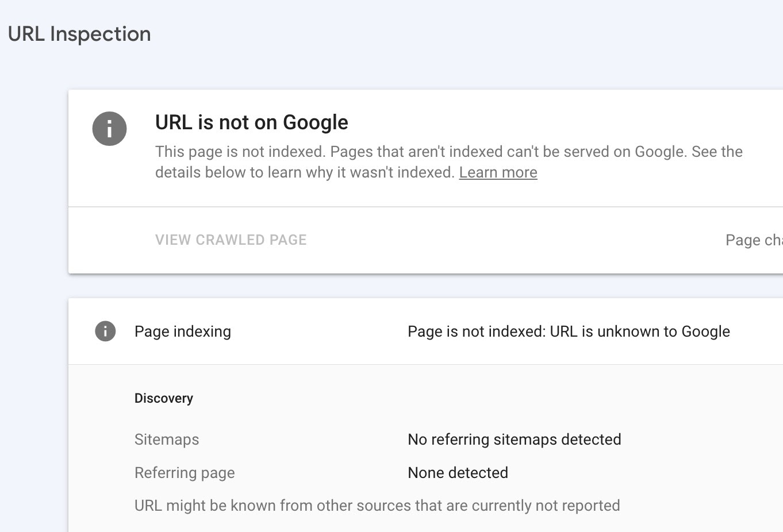Open the Learn more link
Viewport: 783px width, 532px height.
pos(498,172)
